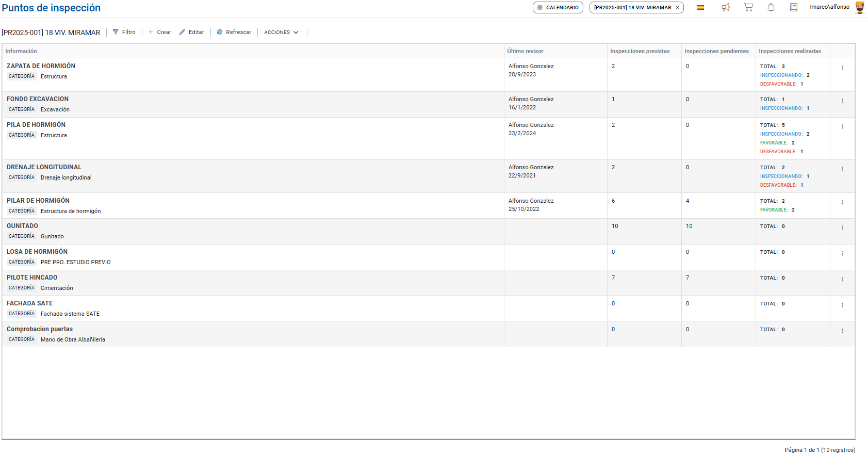The height and width of the screenshot is (455, 868).
Task: Open the documentation book icon
Action: [x=794, y=7]
